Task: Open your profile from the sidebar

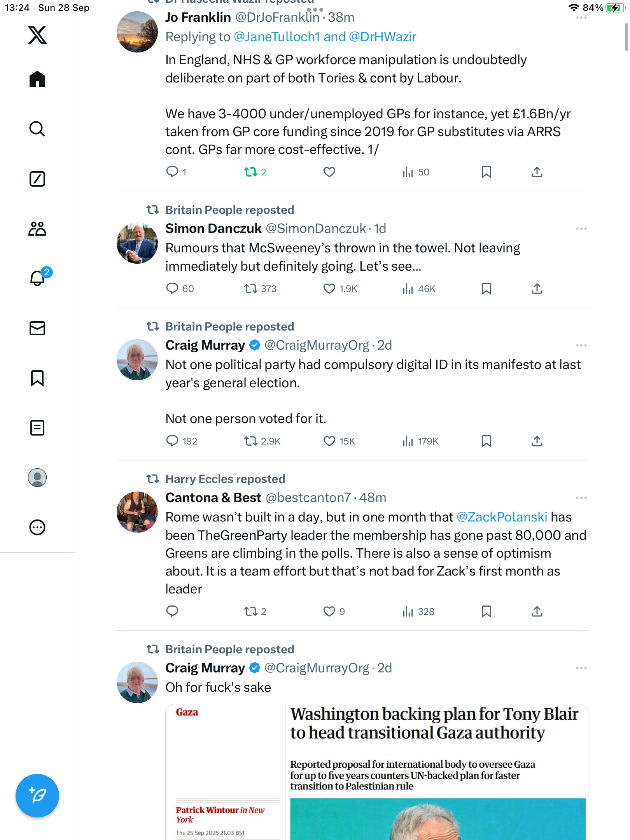Action: coord(37,478)
